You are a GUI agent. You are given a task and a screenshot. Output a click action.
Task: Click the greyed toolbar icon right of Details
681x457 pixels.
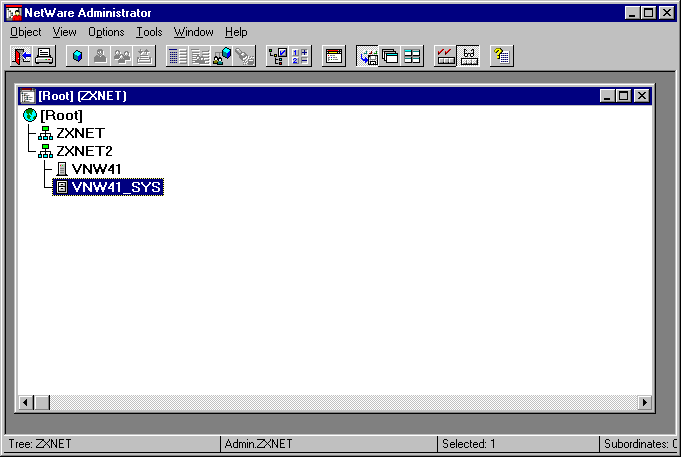tap(200, 56)
